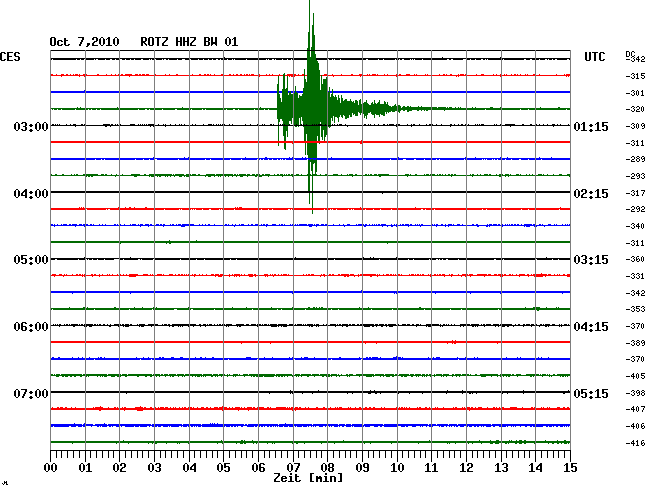Select the DC offset value '-353'
650x494 pixels.
point(635,309)
